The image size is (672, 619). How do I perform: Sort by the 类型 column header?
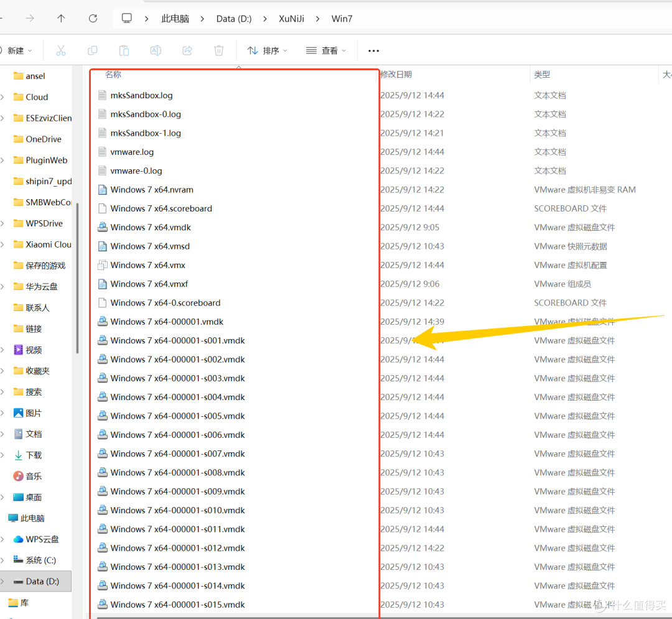tap(542, 74)
